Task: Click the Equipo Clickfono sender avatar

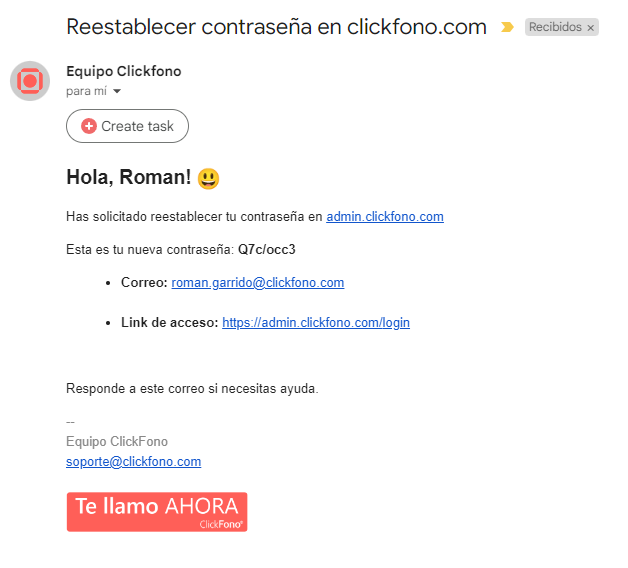Action: [x=30, y=81]
